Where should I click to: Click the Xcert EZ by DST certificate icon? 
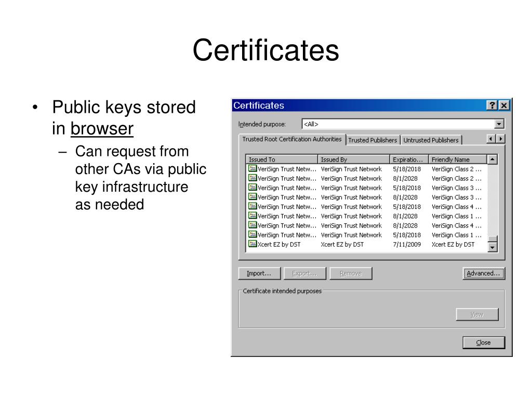tap(252, 244)
